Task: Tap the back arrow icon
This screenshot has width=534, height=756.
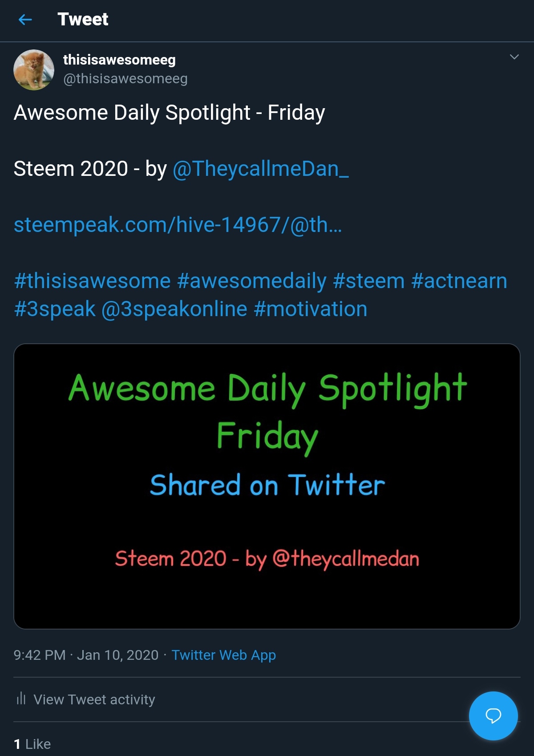Action: [x=25, y=20]
